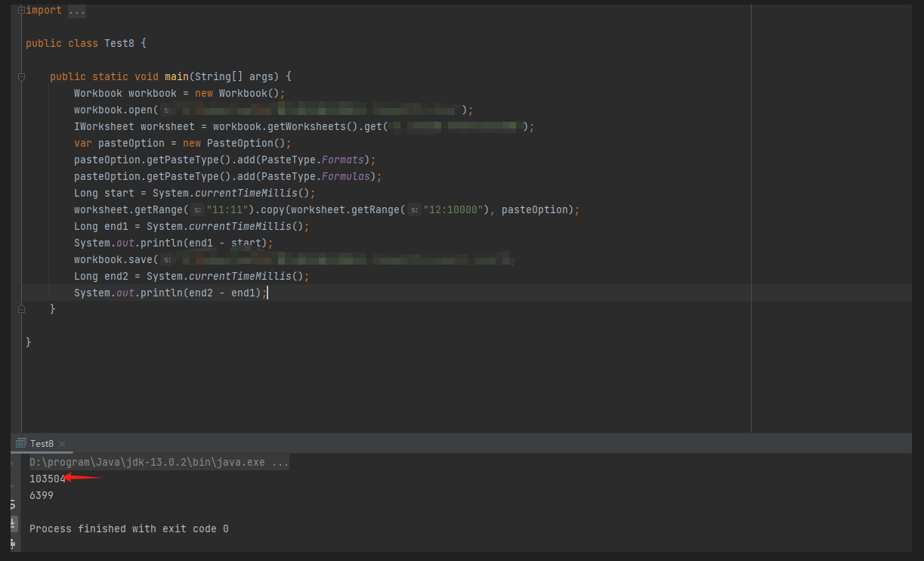Click the 'Formats' constant
The width and height of the screenshot is (924, 561).
(x=343, y=160)
